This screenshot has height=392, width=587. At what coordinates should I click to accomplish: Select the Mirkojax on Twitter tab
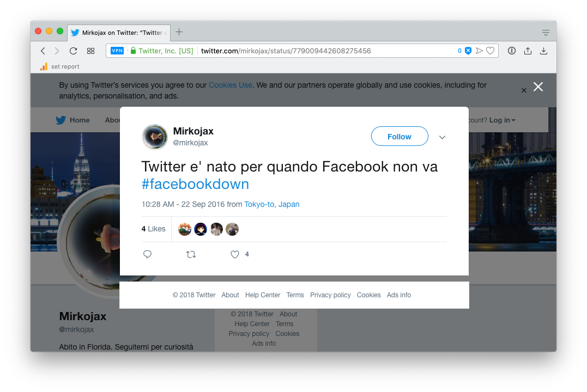pyautogui.click(x=119, y=32)
